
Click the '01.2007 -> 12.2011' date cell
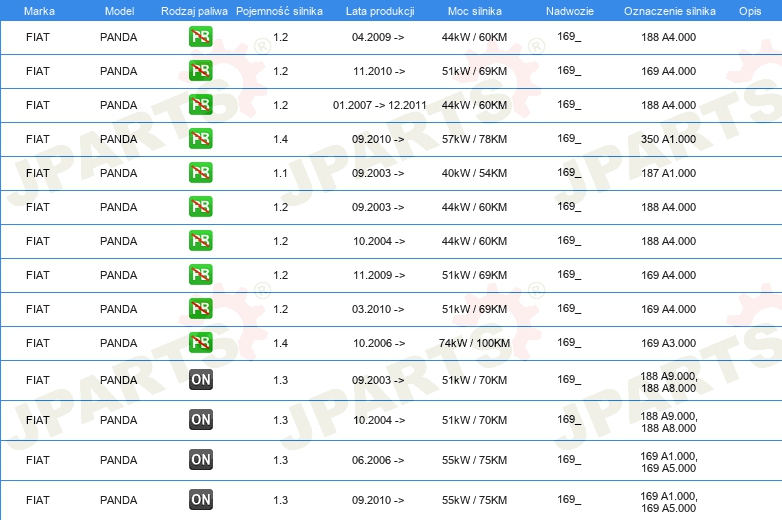point(380,105)
